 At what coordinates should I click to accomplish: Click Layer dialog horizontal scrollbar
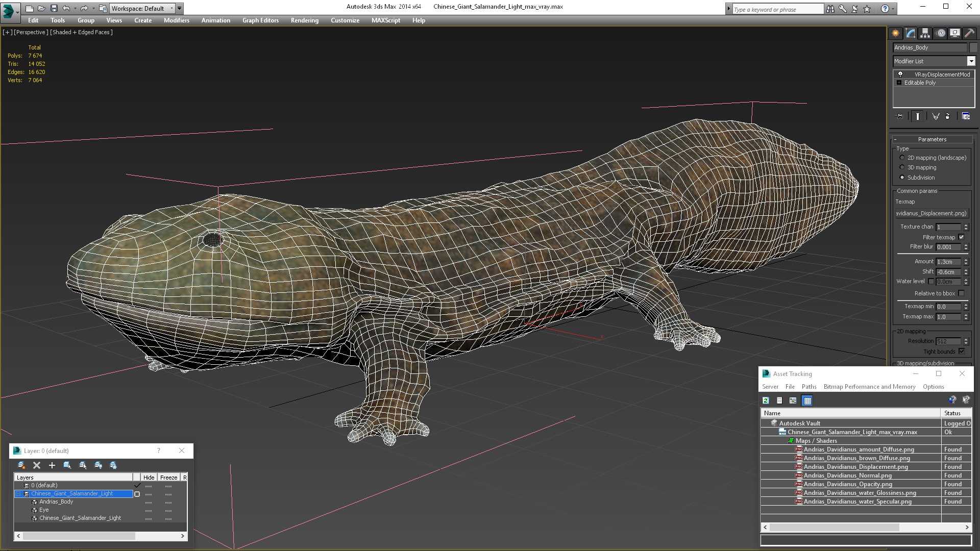click(x=101, y=536)
